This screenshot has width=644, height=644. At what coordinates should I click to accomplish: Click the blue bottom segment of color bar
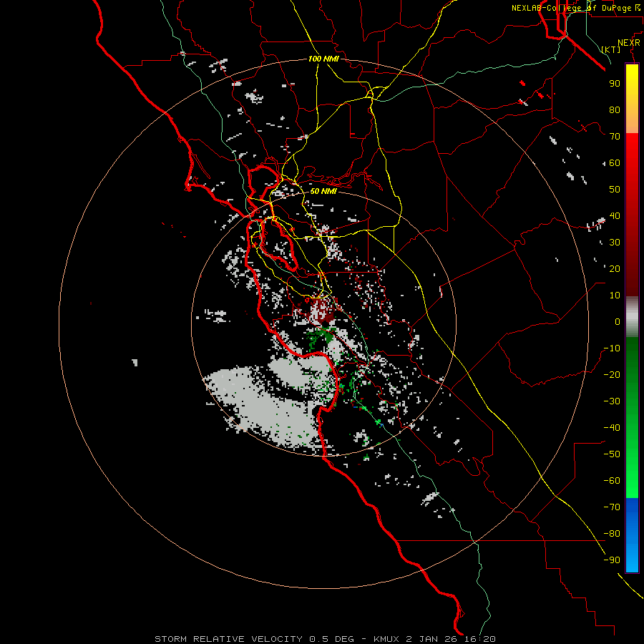(632, 535)
